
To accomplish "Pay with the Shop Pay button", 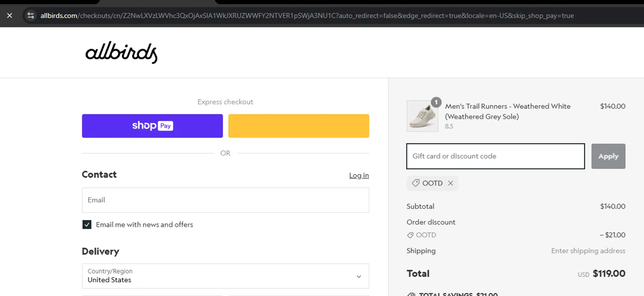I will (x=152, y=126).
